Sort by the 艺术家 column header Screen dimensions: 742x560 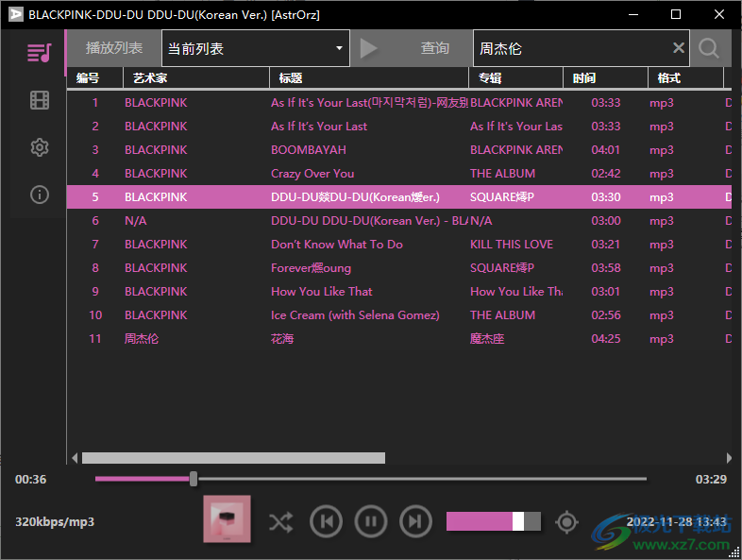tap(196, 77)
